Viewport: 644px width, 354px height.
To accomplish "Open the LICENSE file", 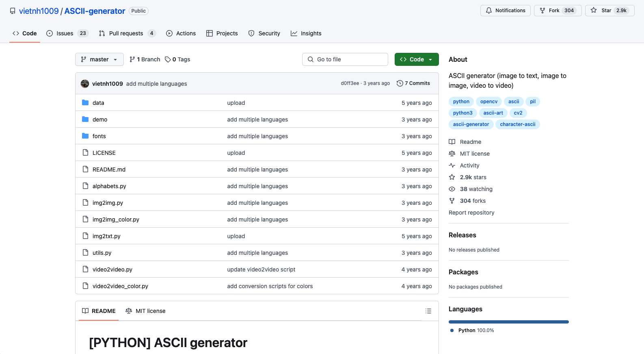I will 104,153.
